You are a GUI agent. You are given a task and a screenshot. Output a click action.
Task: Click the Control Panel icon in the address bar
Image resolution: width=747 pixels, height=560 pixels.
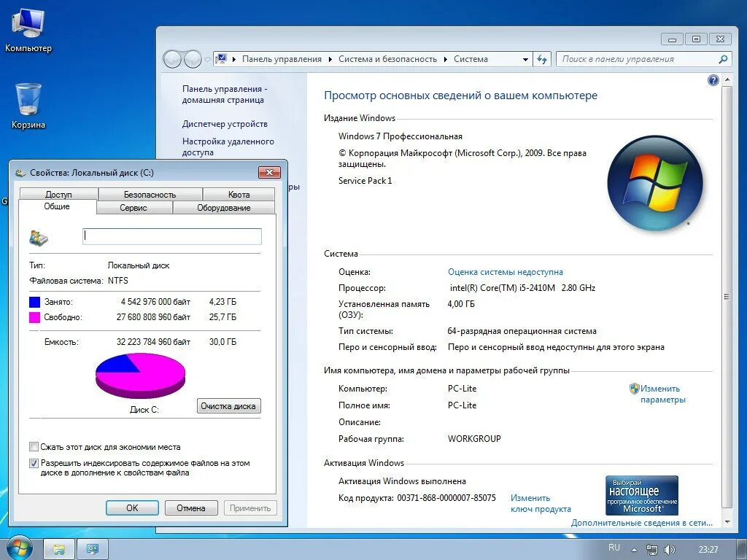[220, 59]
